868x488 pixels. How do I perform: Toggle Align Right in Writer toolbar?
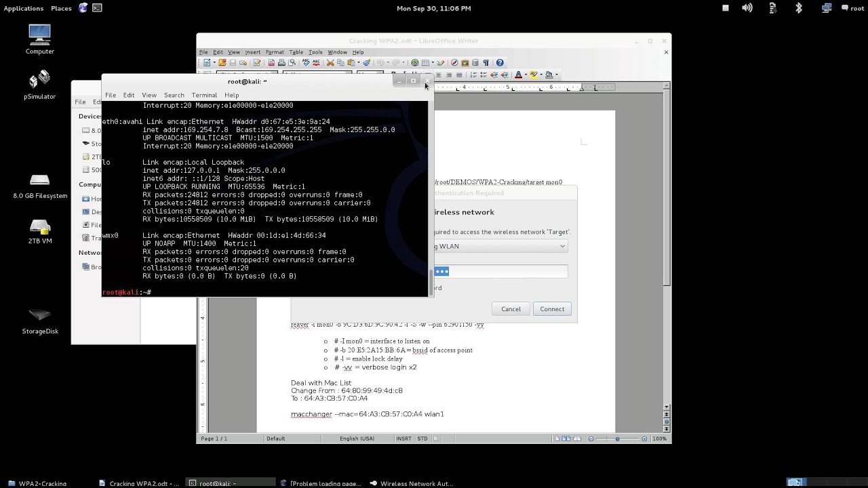pos(449,75)
